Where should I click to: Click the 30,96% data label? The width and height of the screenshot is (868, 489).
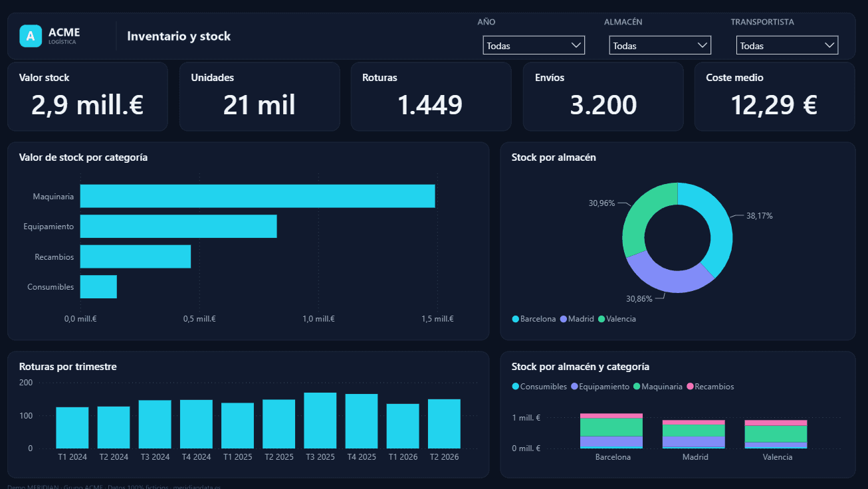click(x=601, y=203)
